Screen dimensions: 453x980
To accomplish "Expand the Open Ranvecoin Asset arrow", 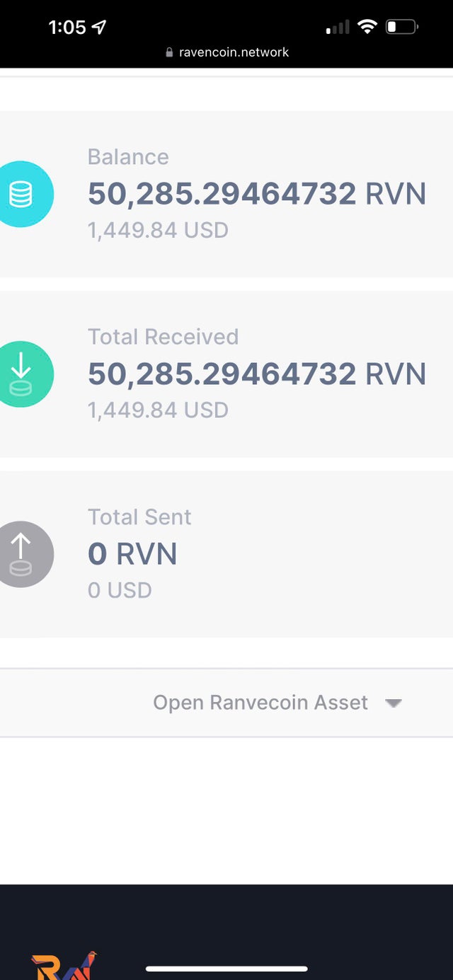I will [x=394, y=703].
